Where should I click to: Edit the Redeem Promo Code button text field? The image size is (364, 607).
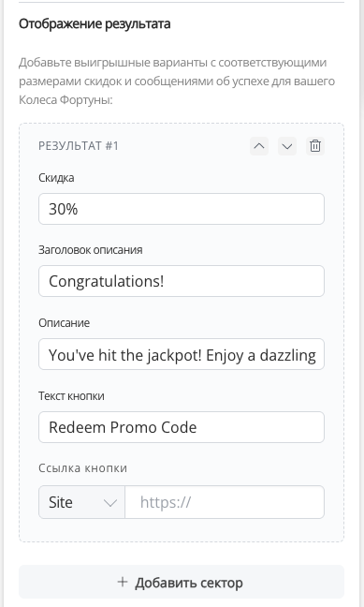coord(182,427)
